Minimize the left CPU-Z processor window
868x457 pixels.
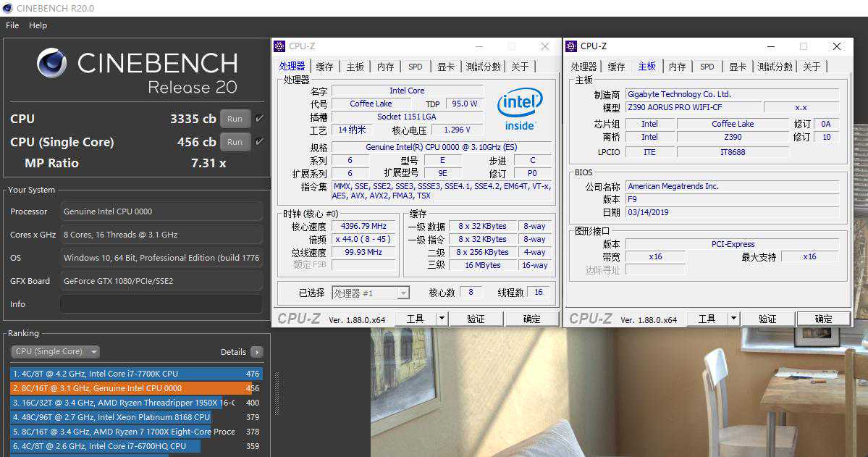point(477,46)
